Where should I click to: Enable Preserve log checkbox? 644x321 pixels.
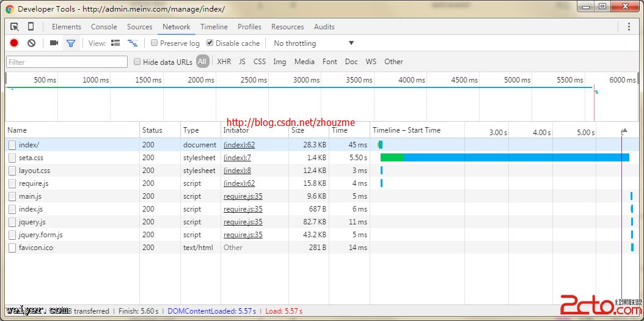pyautogui.click(x=155, y=43)
